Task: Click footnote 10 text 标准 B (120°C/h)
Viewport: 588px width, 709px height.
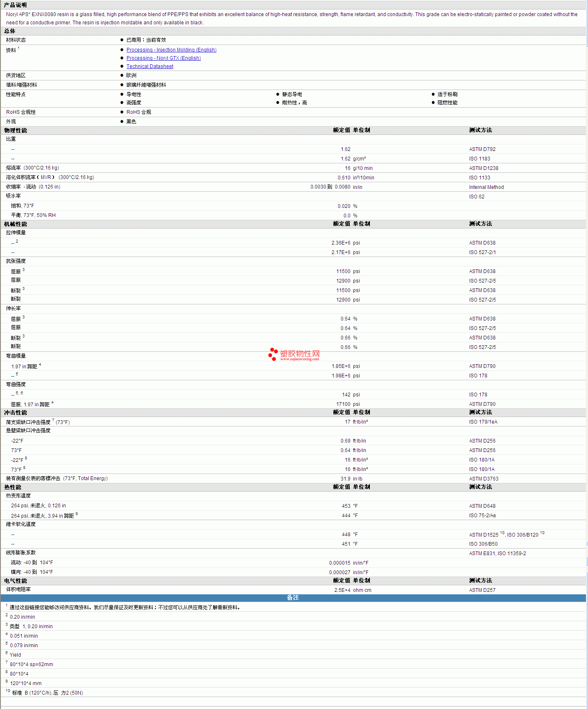Action: pos(32,693)
